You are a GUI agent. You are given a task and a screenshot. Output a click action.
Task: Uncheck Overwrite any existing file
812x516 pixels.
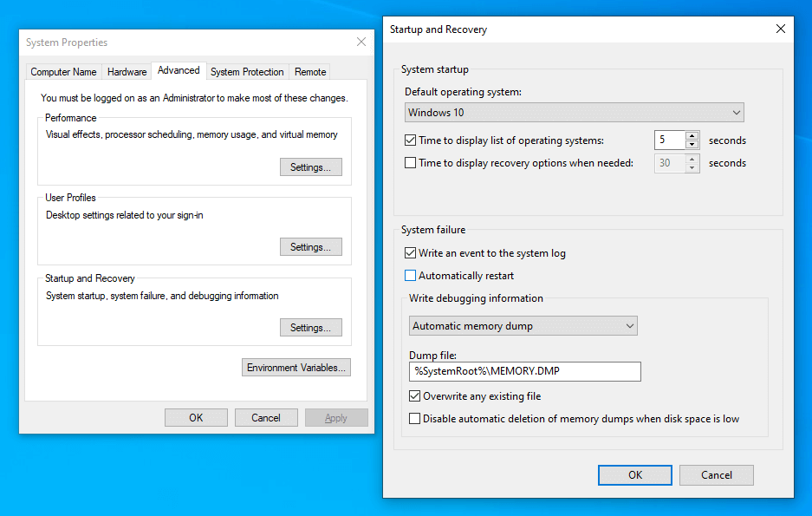pos(414,396)
